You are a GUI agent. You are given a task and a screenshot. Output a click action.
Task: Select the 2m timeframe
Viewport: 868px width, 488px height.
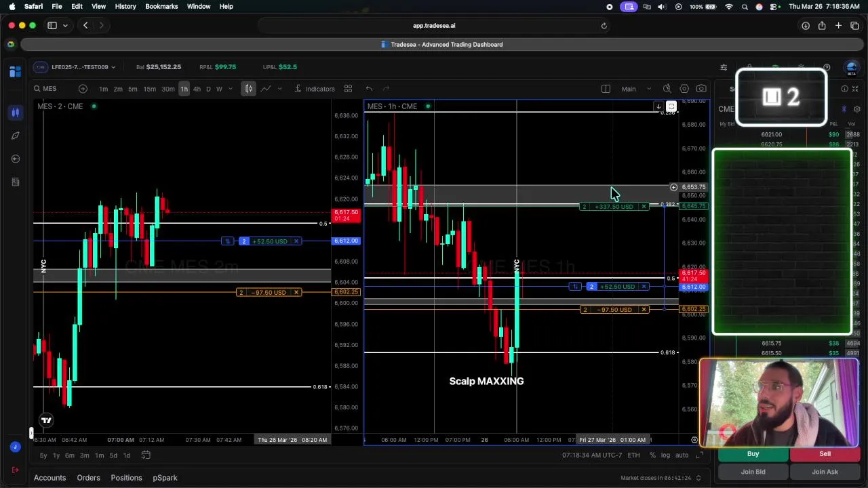click(x=118, y=89)
